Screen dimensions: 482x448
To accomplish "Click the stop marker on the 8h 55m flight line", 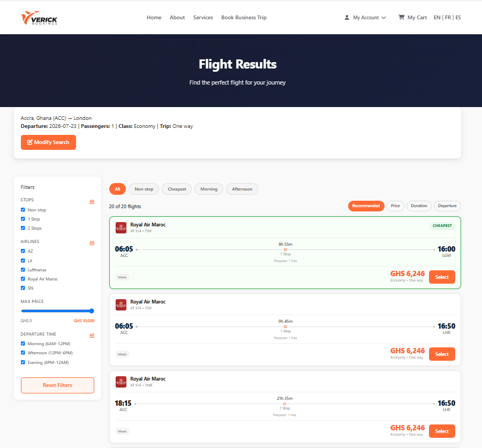I will coord(285,249).
